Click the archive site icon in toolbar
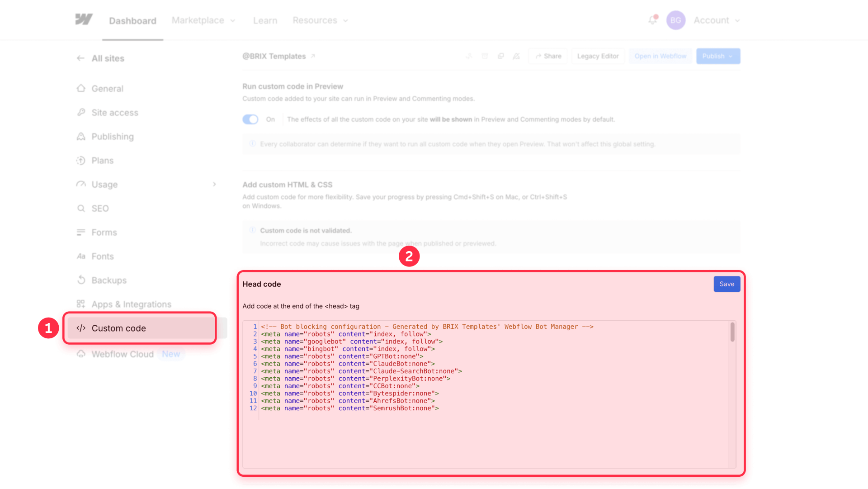Image resolution: width=868 pixels, height=489 pixels. coord(485,56)
